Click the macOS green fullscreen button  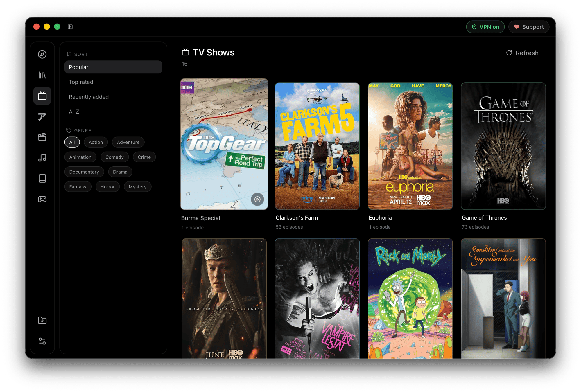[x=57, y=27]
